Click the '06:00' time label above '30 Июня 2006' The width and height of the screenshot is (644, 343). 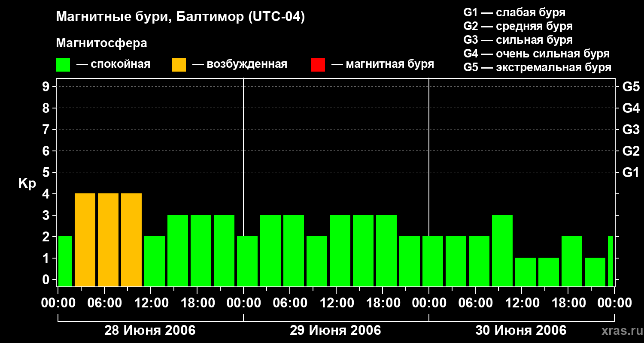476,303
